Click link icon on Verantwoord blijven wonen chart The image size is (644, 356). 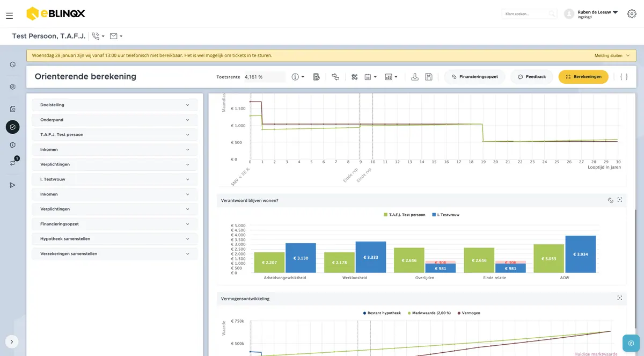(x=610, y=200)
